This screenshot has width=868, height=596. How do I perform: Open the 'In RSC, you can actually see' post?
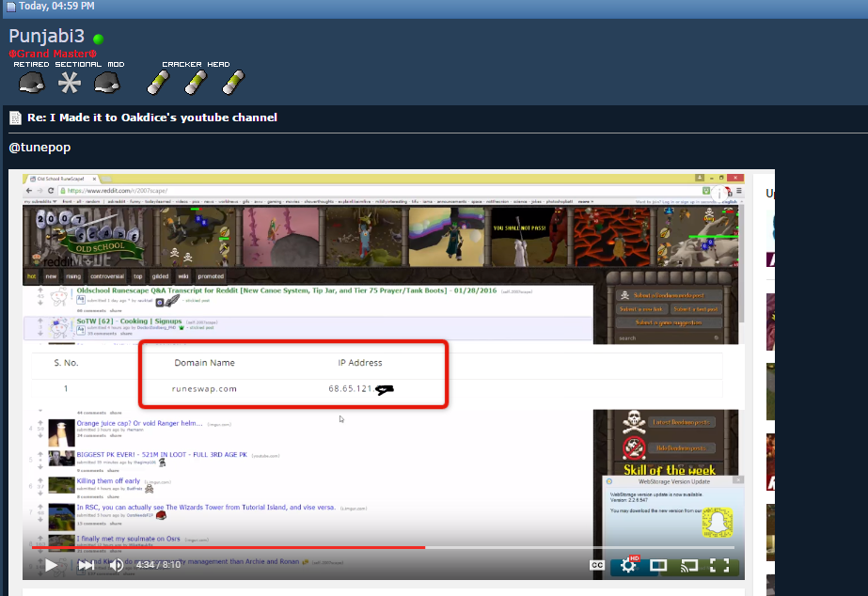pos(206,507)
